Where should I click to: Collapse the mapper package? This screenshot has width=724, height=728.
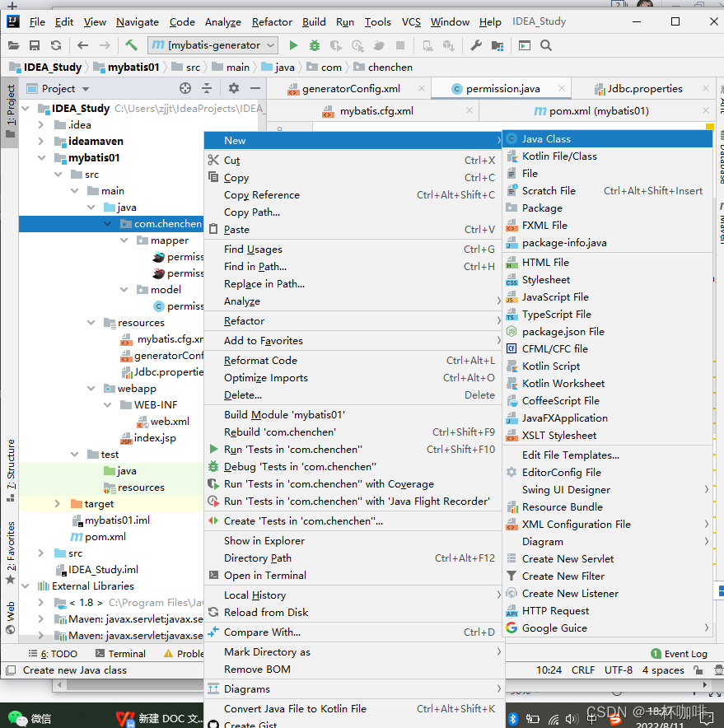click(x=124, y=240)
